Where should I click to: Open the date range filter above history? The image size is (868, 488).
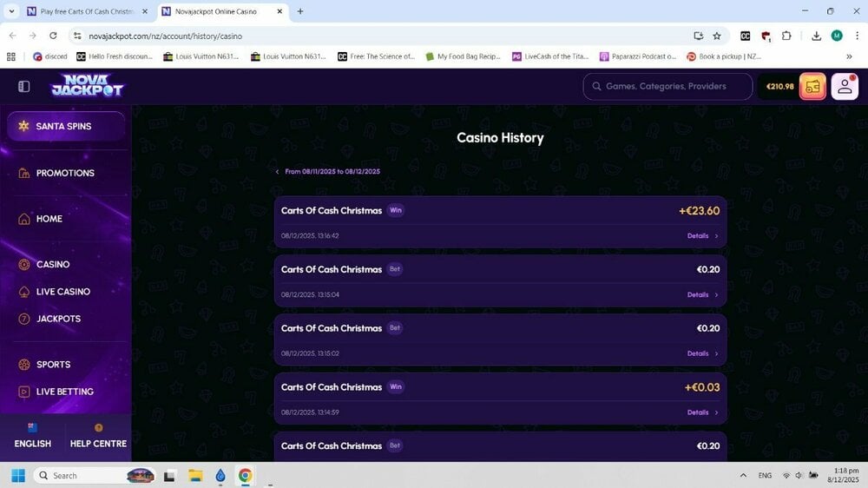328,172
